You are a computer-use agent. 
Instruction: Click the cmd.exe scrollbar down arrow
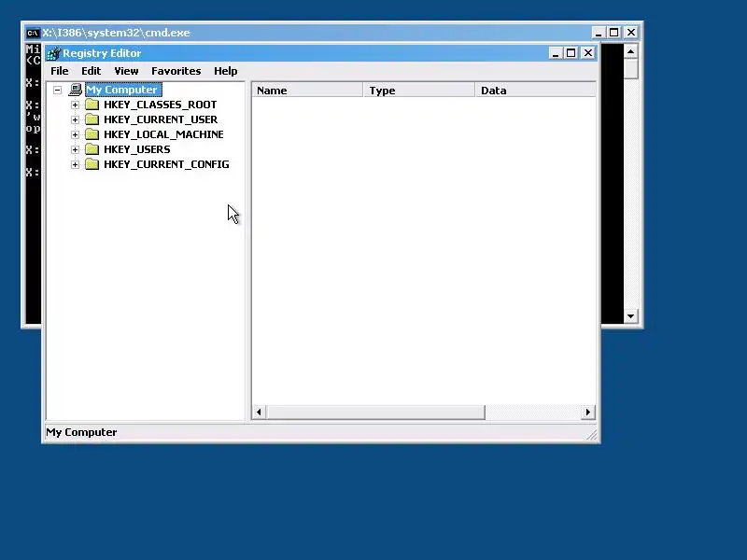click(631, 316)
